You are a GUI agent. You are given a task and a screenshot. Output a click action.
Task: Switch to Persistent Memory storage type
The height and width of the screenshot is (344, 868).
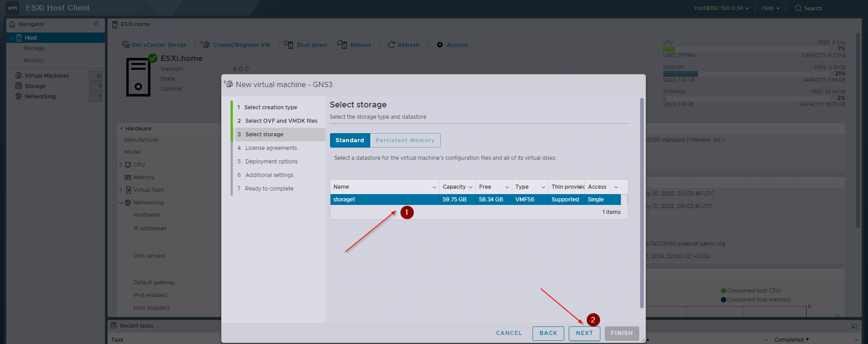click(405, 140)
